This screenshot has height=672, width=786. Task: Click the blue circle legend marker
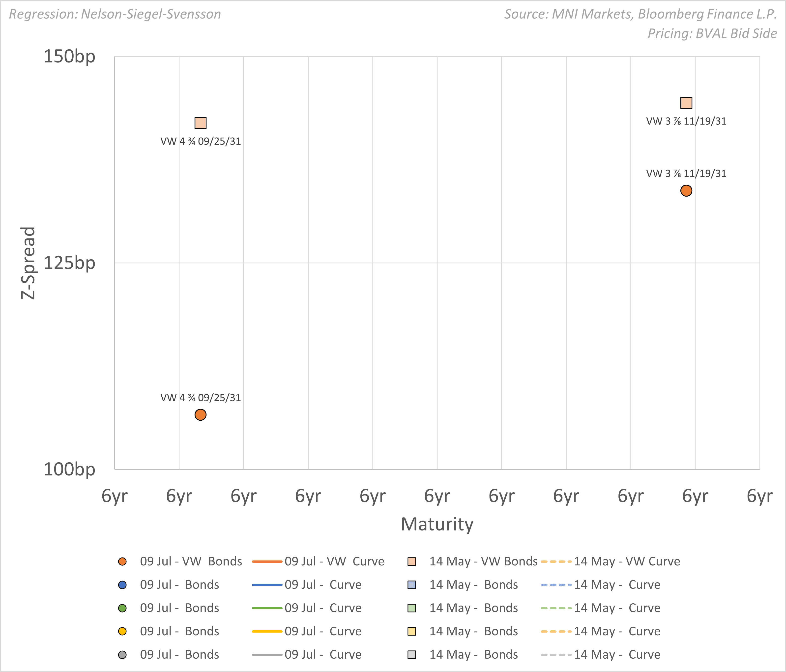[122, 585]
